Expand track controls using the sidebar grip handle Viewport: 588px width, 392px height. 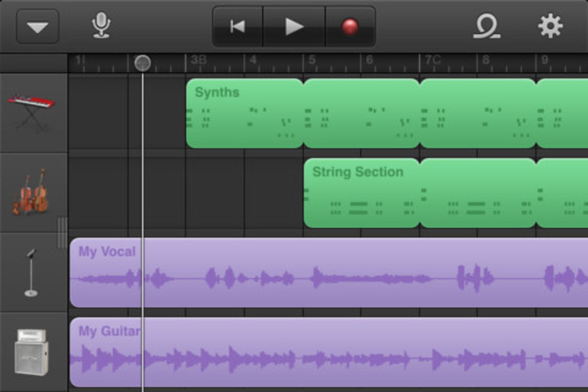click(x=62, y=233)
